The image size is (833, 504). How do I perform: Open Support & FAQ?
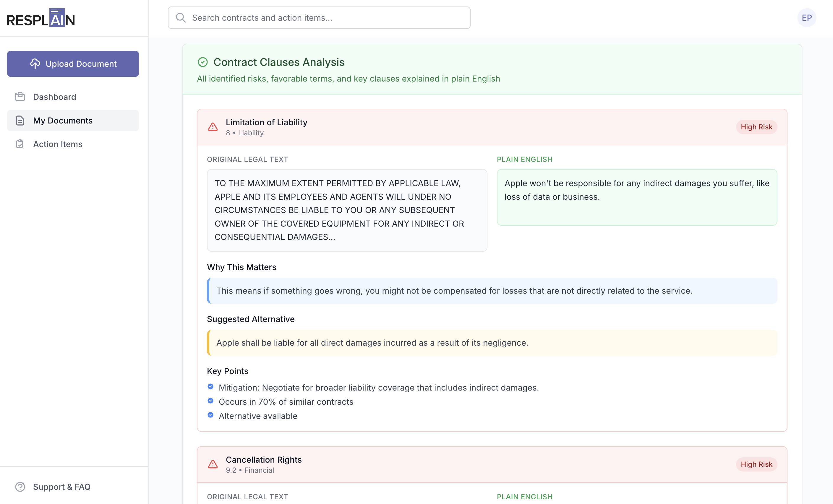pos(62,487)
